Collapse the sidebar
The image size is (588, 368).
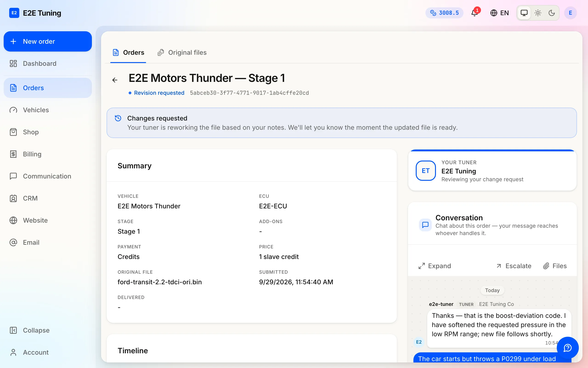click(48, 330)
